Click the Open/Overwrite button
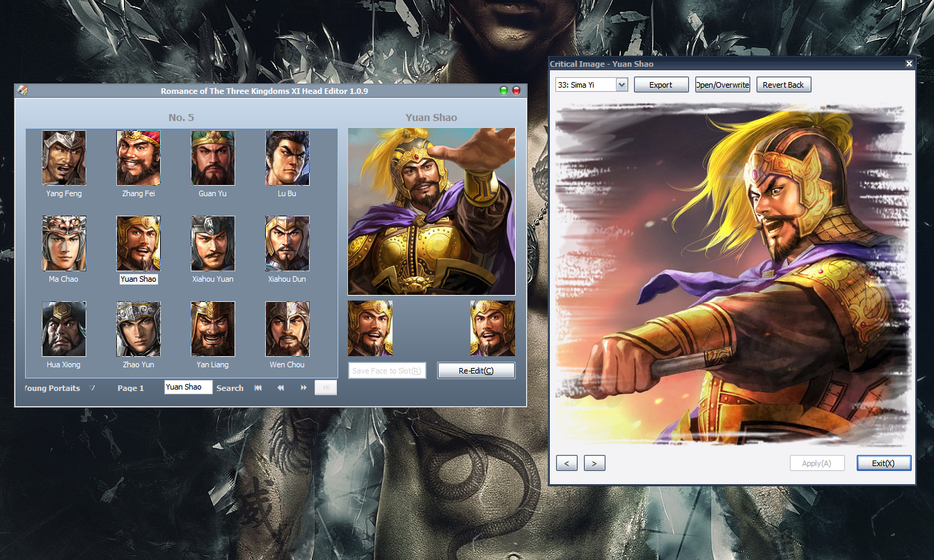The image size is (934, 560). [722, 85]
